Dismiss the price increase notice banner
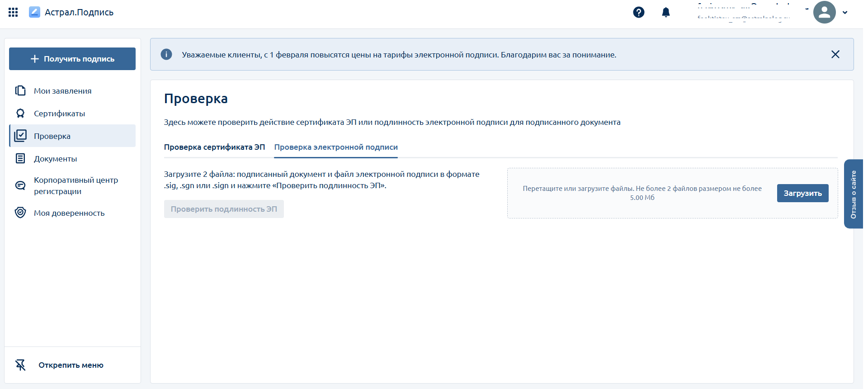This screenshot has height=389, width=868. pos(835,54)
